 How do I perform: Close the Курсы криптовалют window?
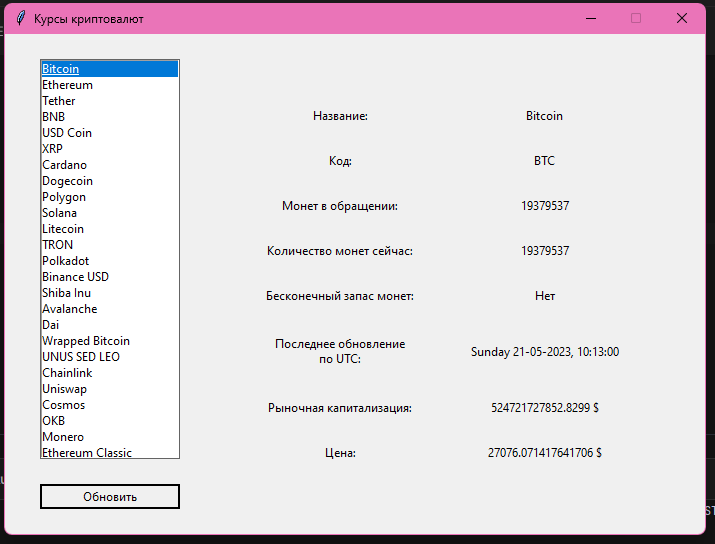pyautogui.click(x=682, y=18)
